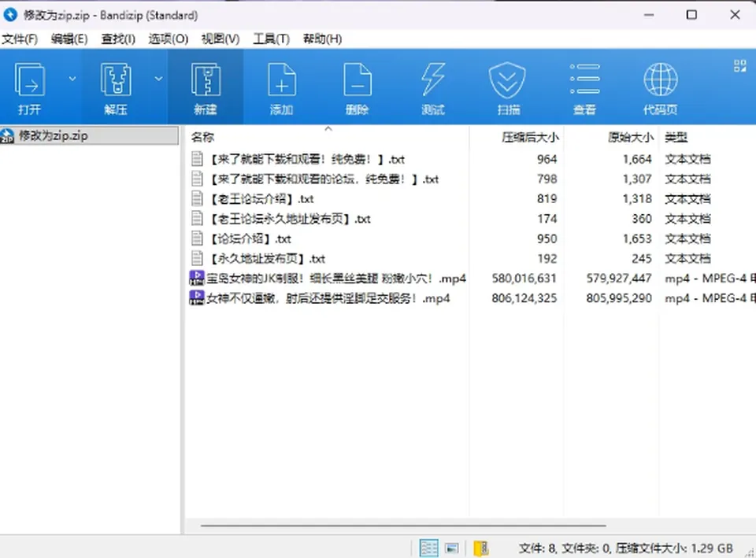Open the 帮助(H) menu
The height and width of the screenshot is (558, 756).
[x=323, y=39]
